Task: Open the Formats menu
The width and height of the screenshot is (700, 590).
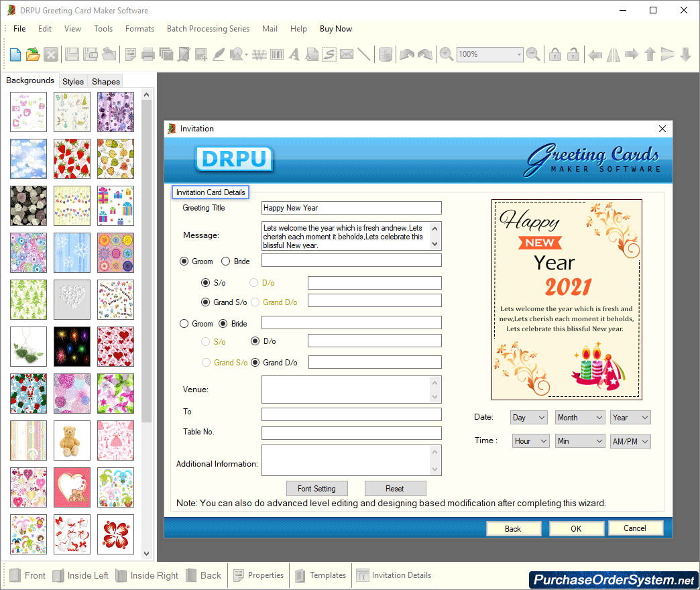Action: tap(139, 29)
